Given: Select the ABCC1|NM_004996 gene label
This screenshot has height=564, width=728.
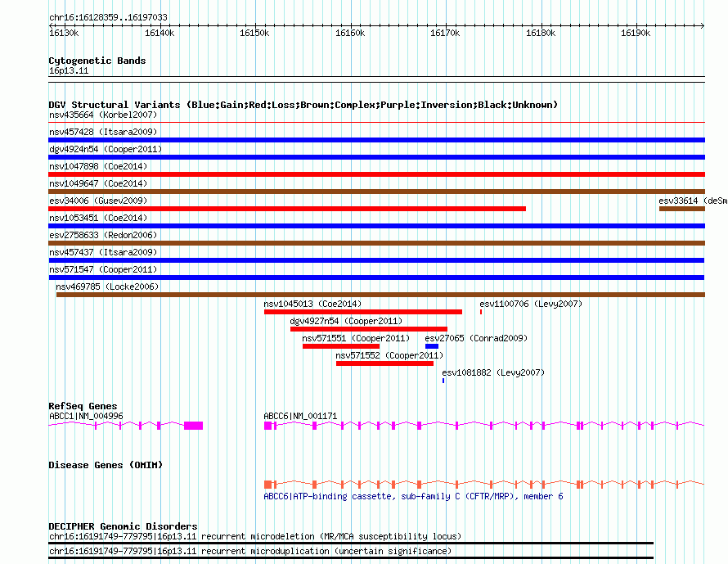Looking at the screenshot, I should point(86,416).
